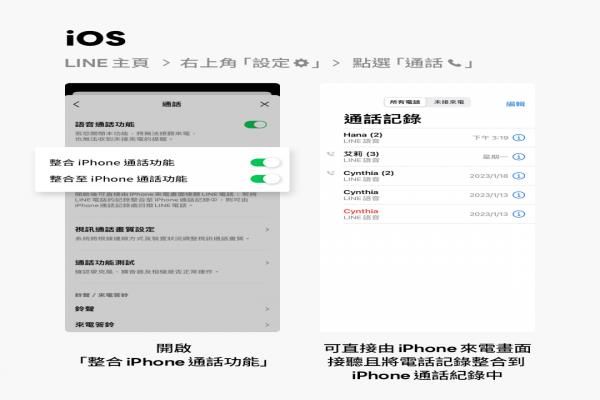Screen dimensions: 600x400
Task: Select the Hana (2) call entry
Action: 427,137
